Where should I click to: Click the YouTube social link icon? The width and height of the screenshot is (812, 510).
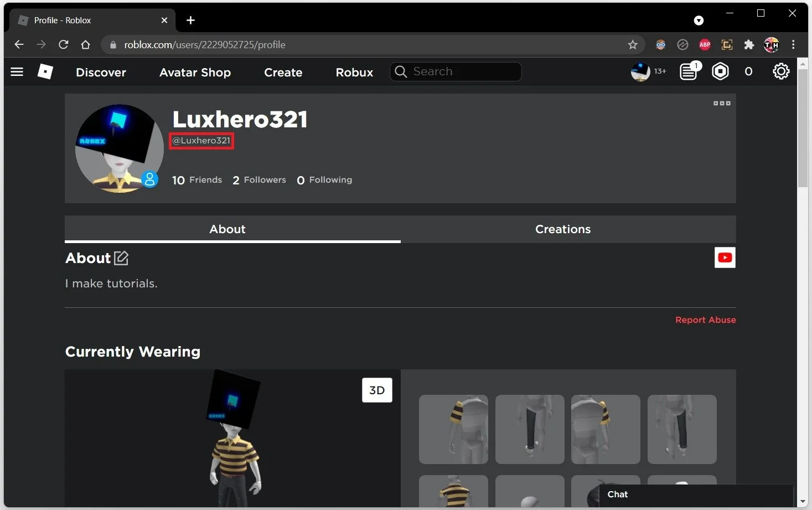click(725, 257)
